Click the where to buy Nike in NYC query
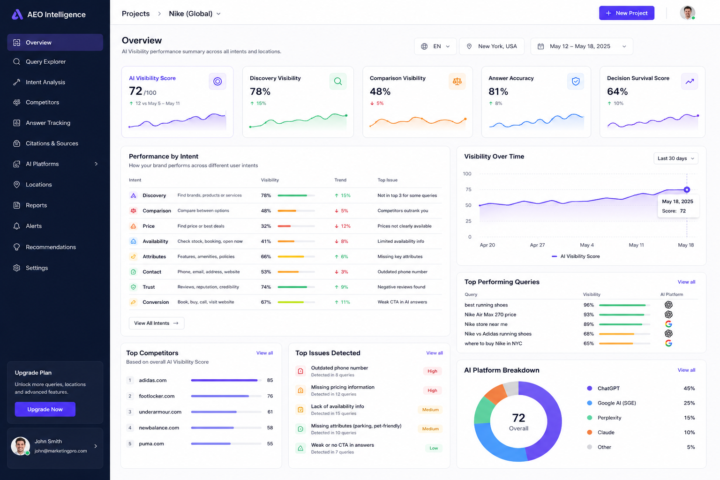This screenshot has height=480, width=720. 493,344
